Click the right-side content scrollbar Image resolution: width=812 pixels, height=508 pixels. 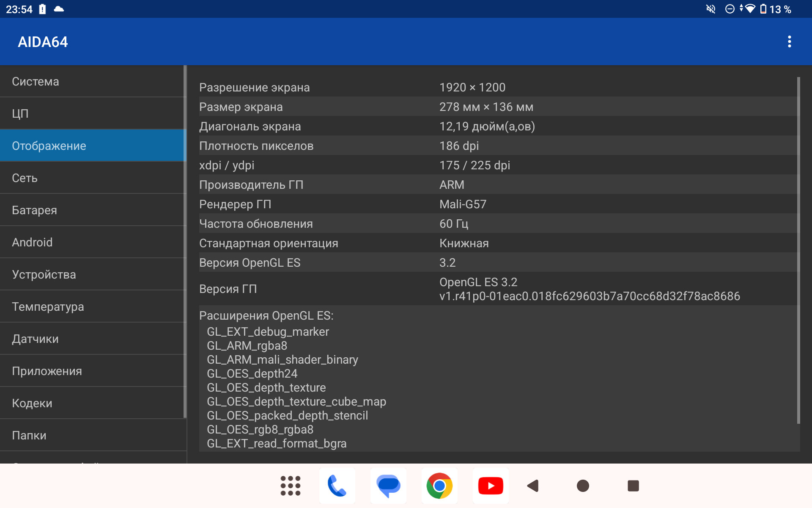(798, 250)
